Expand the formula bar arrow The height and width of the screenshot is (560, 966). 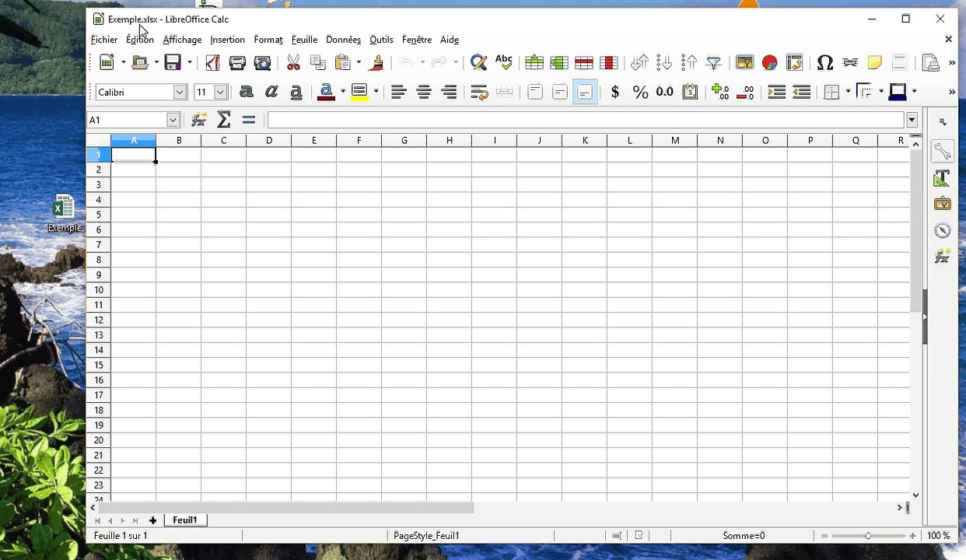click(912, 120)
